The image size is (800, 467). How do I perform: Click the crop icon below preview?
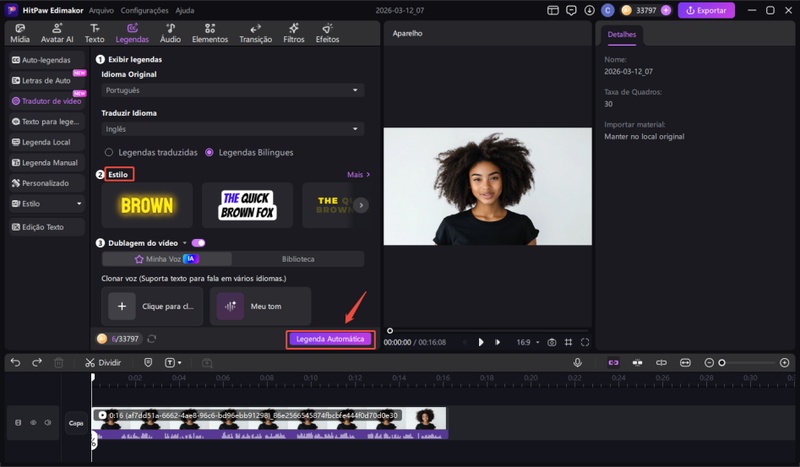[x=568, y=342]
